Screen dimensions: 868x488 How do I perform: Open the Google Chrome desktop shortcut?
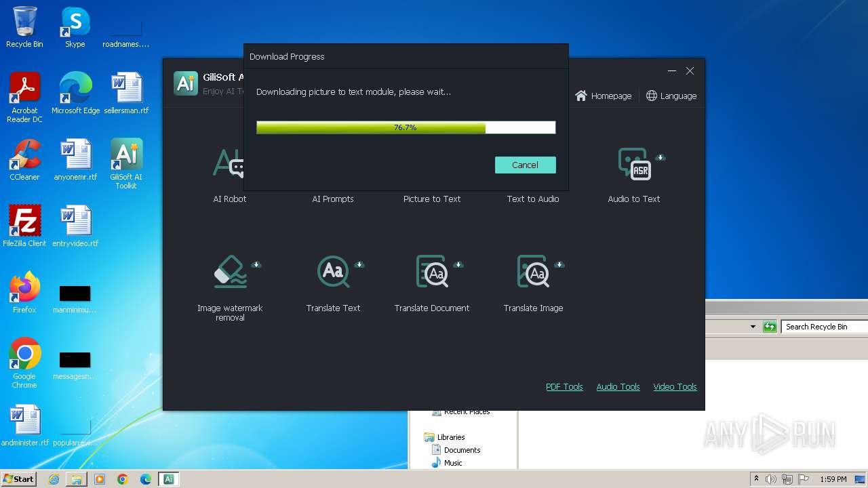(x=24, y=363)
